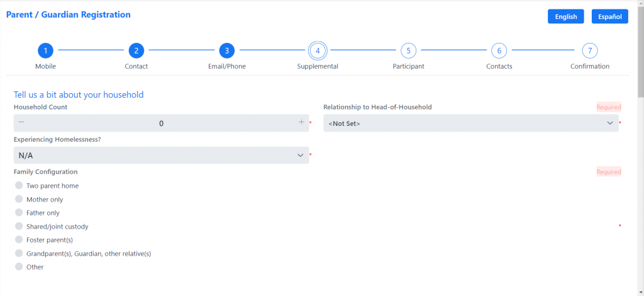
Task: Go to step 1 Mobile circle
Action: point(45,51)
